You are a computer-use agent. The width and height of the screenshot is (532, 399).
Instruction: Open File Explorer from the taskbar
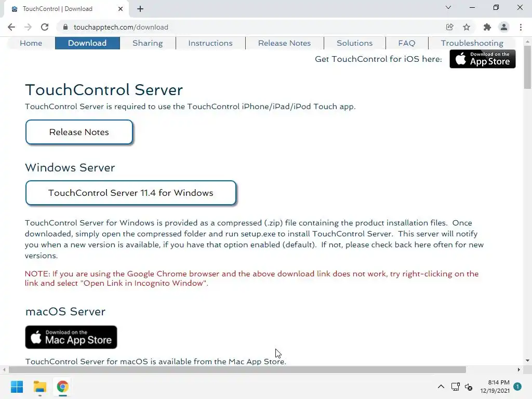point(39,387)
